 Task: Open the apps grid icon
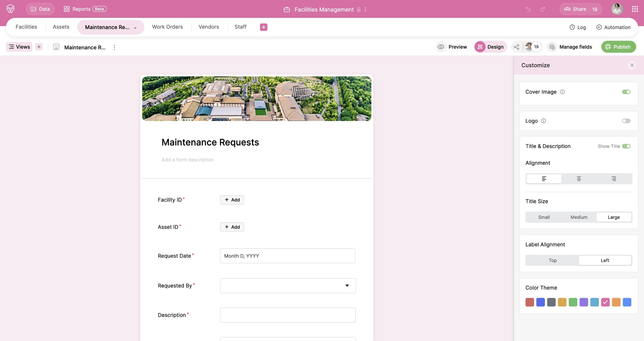click(x=635, y=9)
